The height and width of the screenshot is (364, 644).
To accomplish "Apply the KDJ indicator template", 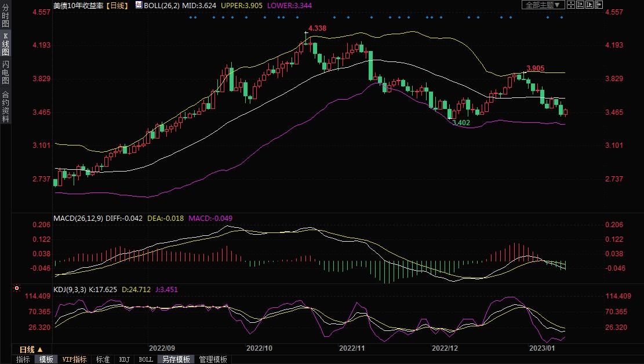I will click(124, 359).
